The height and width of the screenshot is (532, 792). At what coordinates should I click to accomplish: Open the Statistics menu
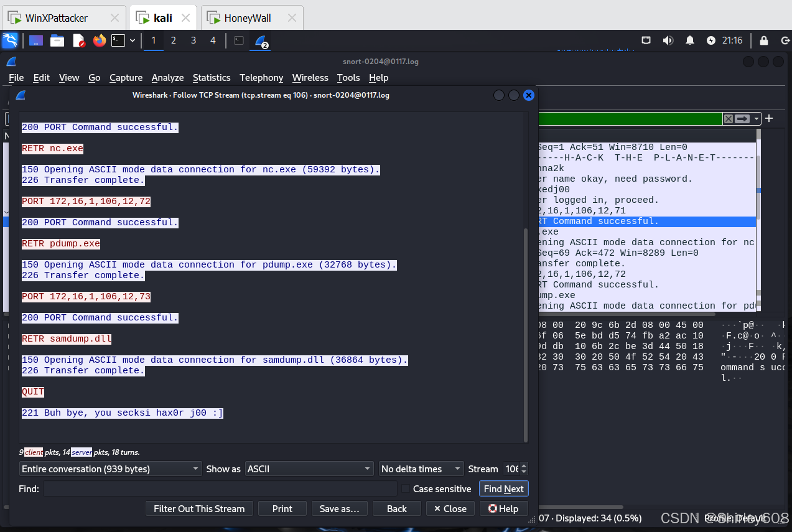(x=212, y=78)
